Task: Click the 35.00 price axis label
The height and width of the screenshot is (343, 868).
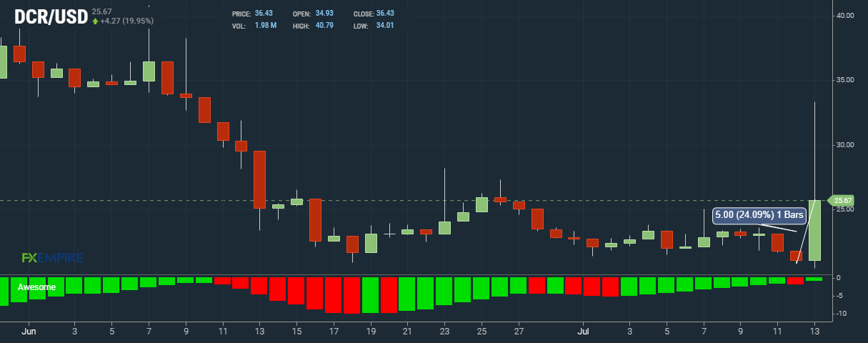Action: [x=844, y=80]
